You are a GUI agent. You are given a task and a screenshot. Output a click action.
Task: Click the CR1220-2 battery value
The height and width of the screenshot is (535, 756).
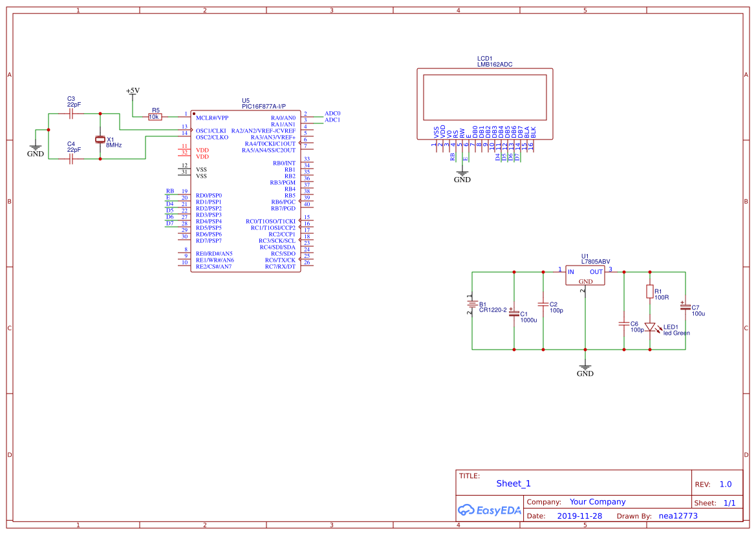click(493, 310)
